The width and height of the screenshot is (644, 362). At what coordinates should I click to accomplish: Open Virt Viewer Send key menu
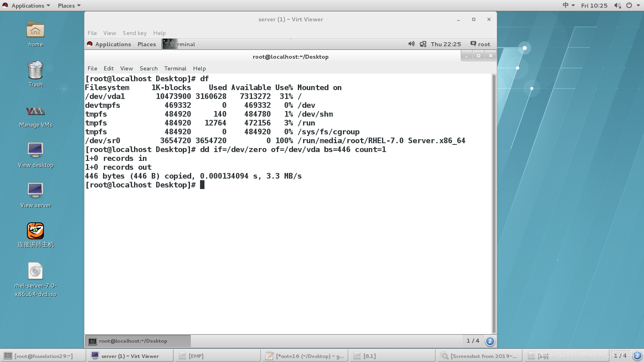point(134,33)
